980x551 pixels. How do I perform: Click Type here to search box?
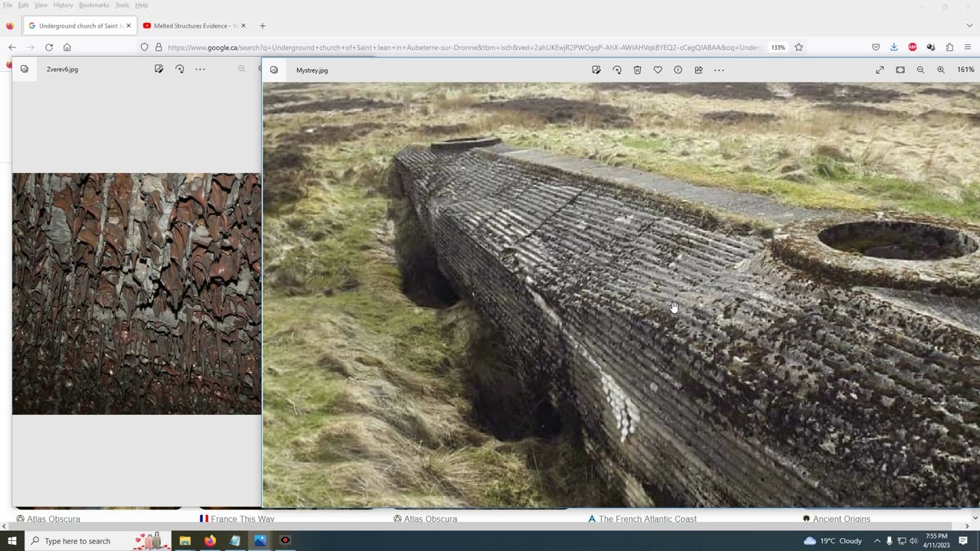coord(98,540)
